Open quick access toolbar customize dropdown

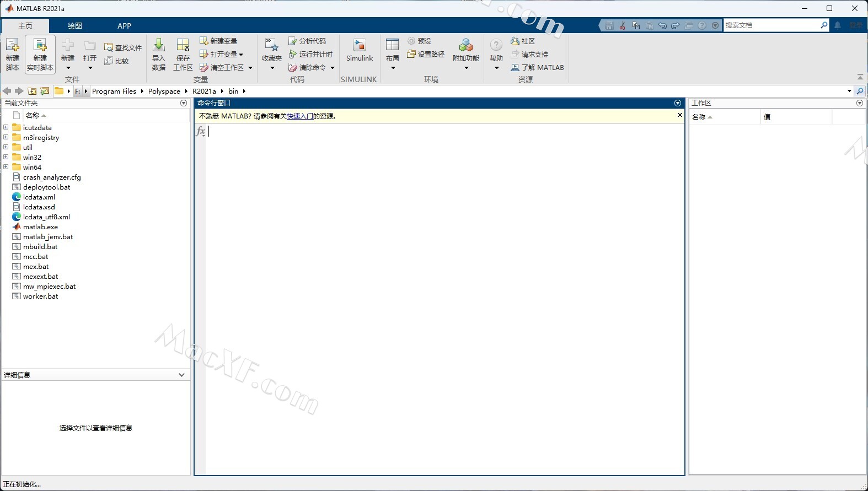715,26
